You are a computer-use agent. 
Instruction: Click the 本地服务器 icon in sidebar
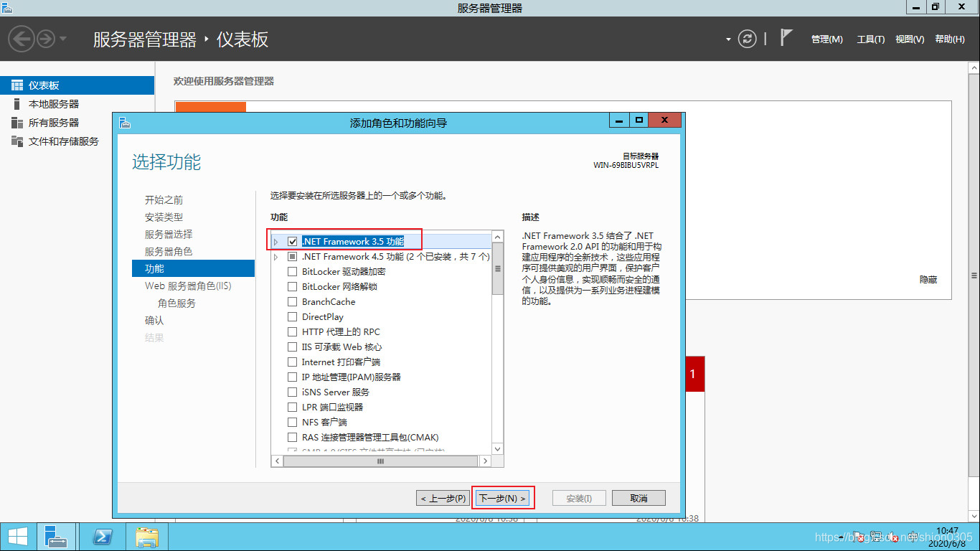[x=17, y=104]
